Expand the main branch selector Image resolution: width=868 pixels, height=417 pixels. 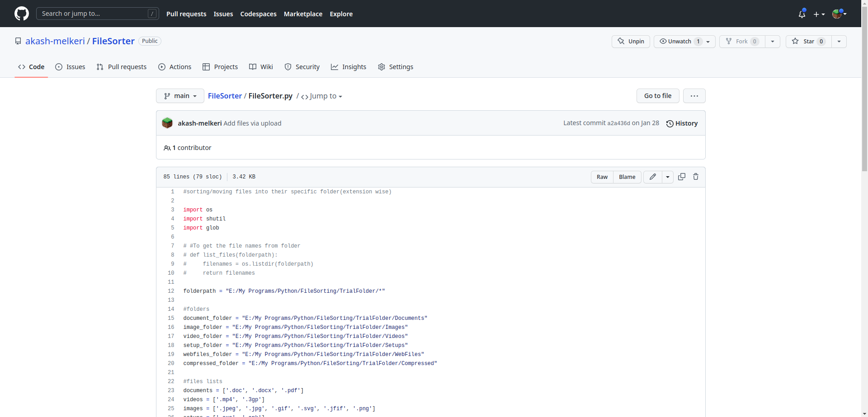(x=180, y=96)
